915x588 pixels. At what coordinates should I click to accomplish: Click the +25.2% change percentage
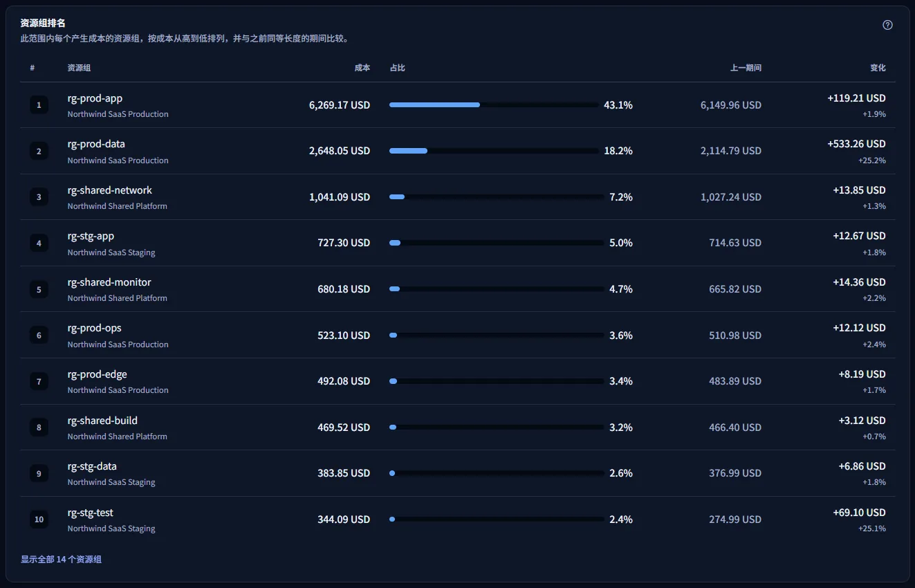[872, 160]
